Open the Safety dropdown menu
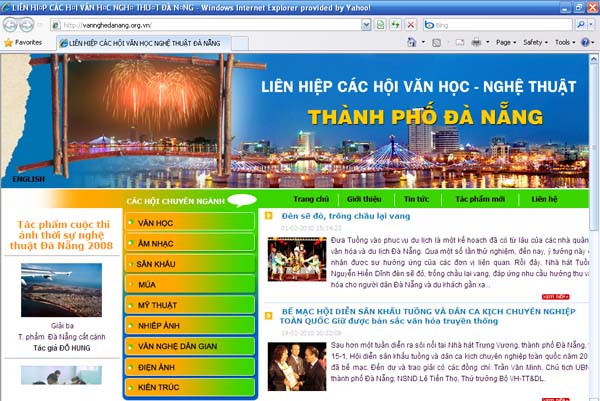Image resolution: width=600 pixels, height=401 pixels. [x=538, y=43]
